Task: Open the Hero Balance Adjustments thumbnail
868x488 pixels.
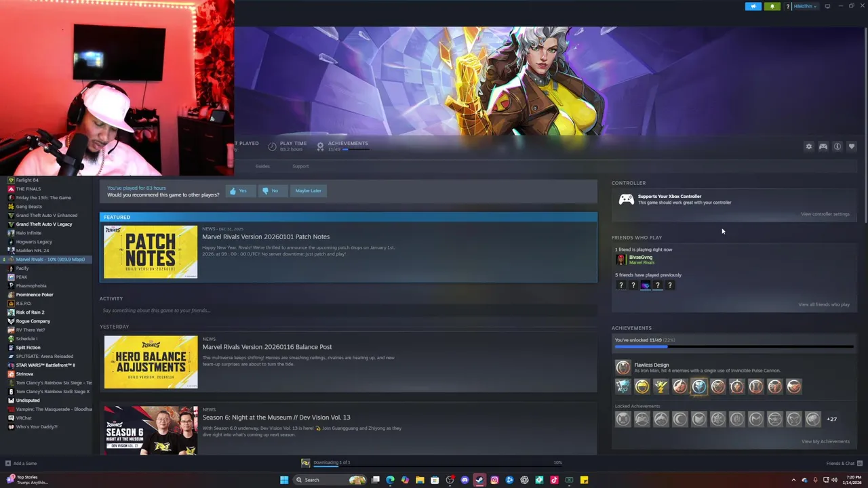Action: (x=151, y=362)
